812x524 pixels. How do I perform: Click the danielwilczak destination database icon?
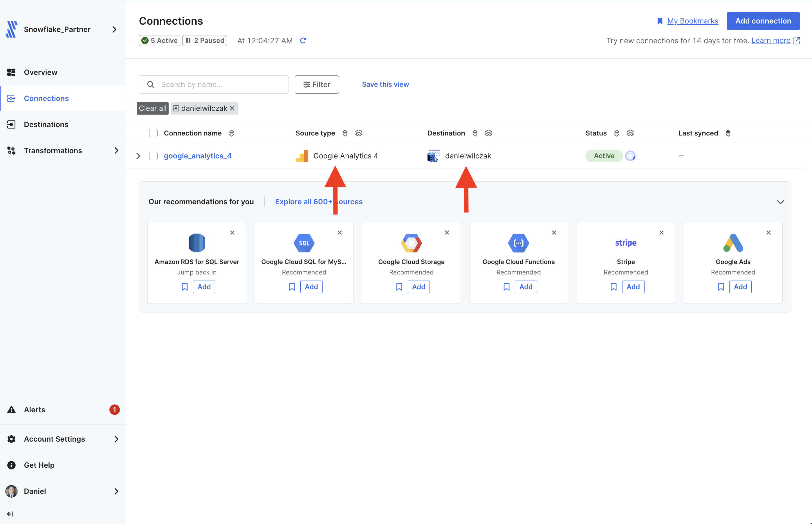pos(434,156)
